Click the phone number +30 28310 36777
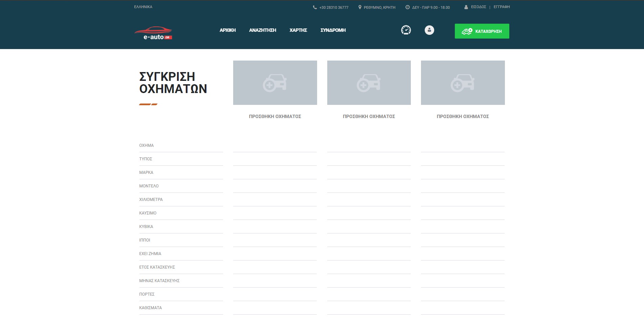 coord(334,7)
